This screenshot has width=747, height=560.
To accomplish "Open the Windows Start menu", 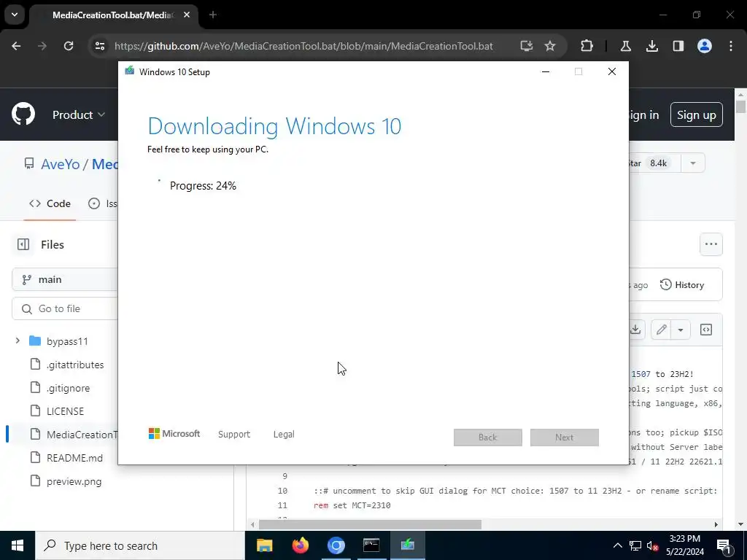I will (x=18, y=545).
